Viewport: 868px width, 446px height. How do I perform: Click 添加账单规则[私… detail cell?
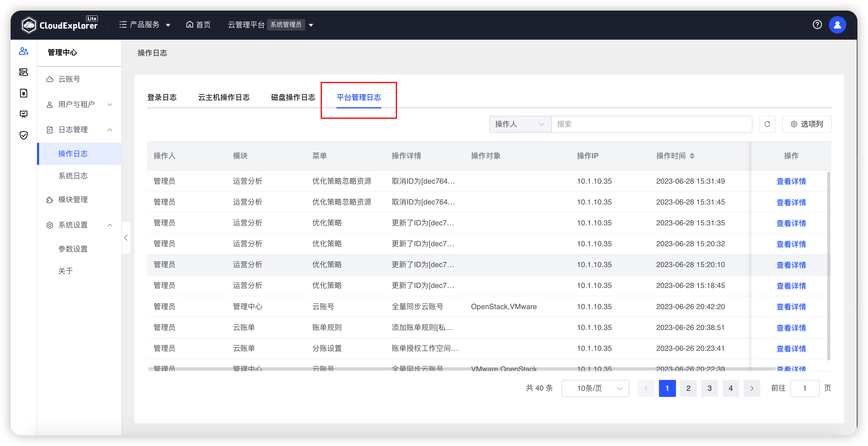pos(422,328)
